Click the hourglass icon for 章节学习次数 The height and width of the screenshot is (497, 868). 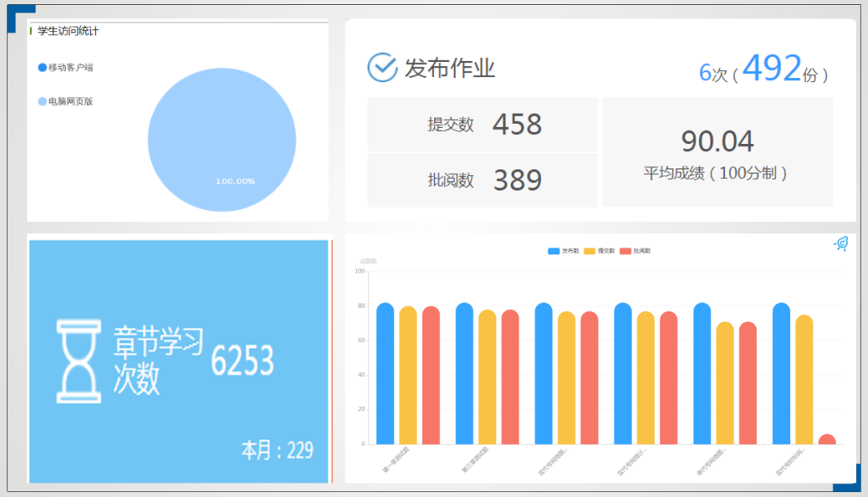[x=78, y=361]
